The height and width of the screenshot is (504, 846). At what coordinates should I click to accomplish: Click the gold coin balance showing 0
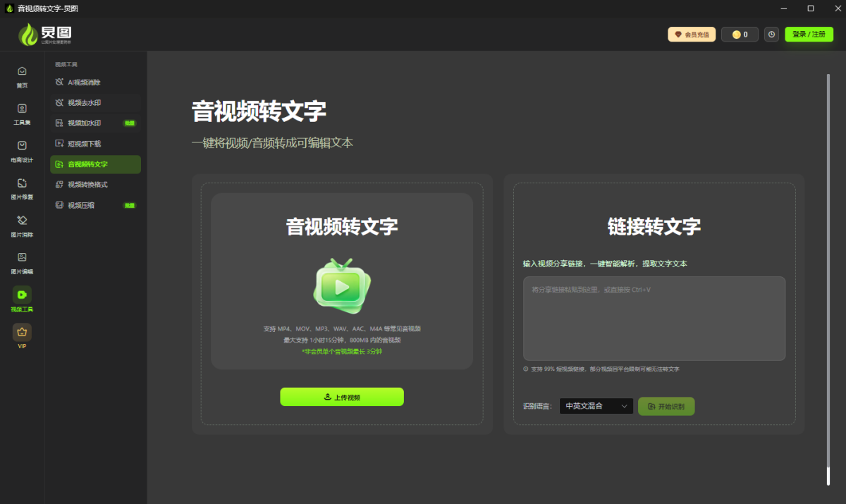740,35
